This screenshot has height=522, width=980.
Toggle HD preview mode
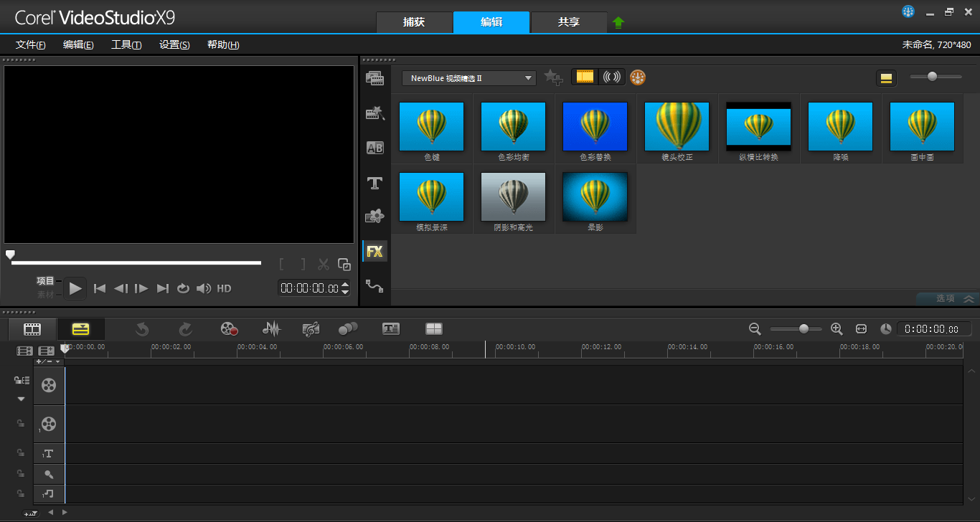click(225, 288)
